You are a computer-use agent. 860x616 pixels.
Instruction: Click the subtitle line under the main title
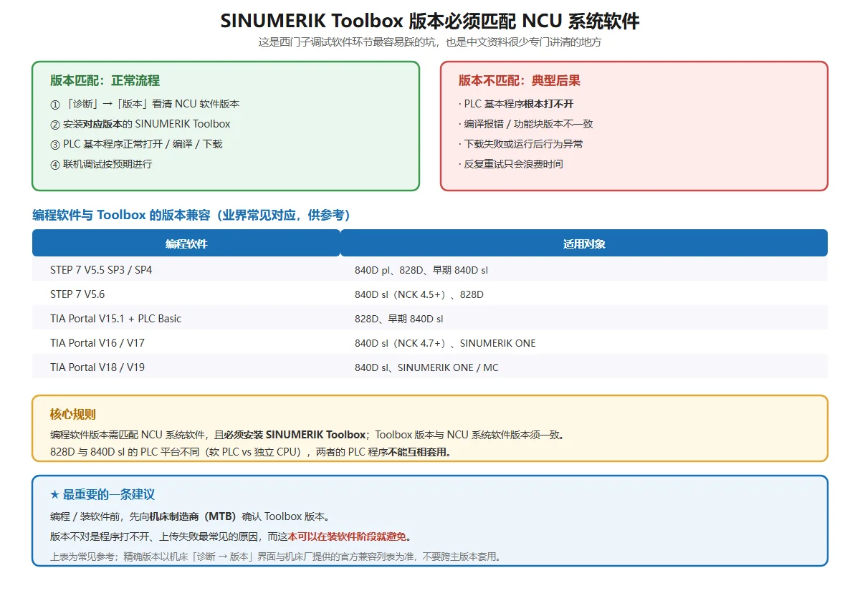pyautogui.click(x=430, y=42)
